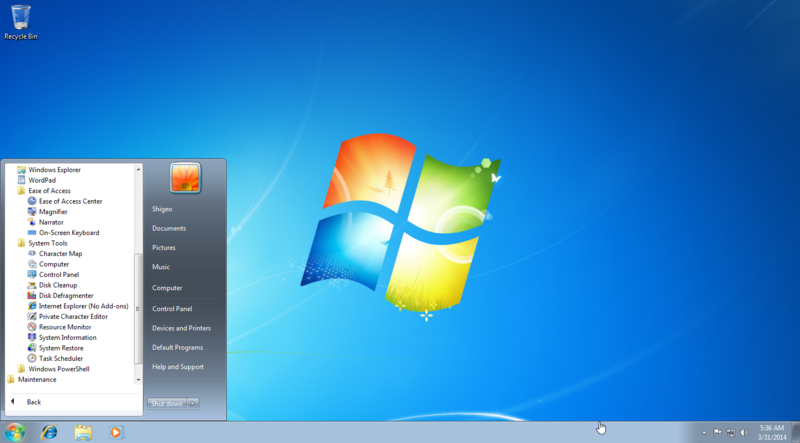Screen dimensions: 800x443
Task: Open Help and Support
Action: [178, 367]
